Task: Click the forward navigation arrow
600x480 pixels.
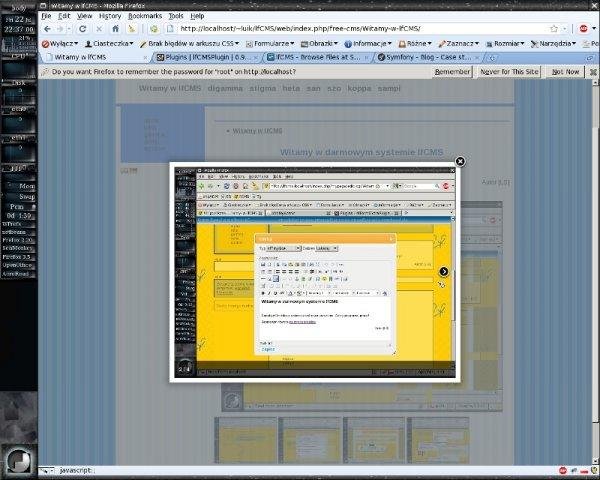Action: tap(60, 29)
